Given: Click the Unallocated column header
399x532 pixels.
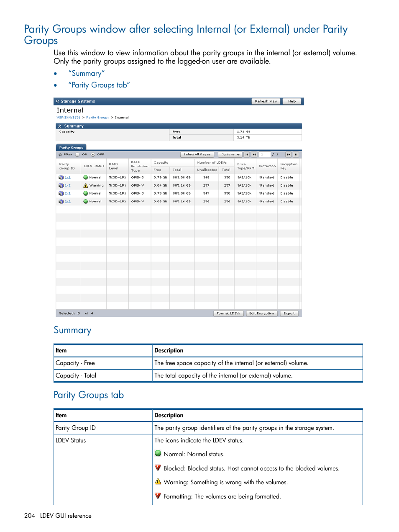Looking at the screenshot, I should click(207, 170).
